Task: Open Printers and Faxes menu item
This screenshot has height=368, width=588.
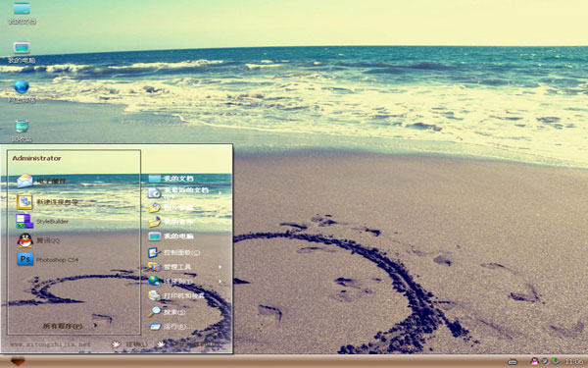Action: [176, 296]
